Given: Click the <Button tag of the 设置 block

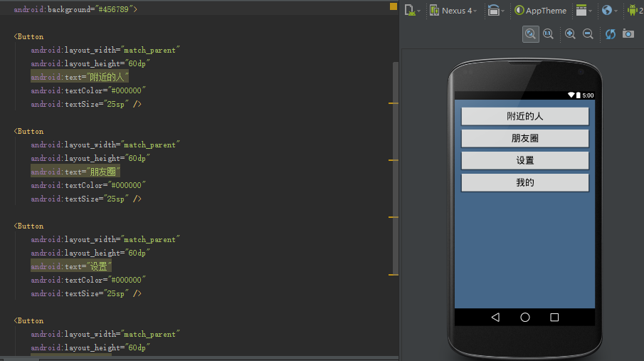Looking at the screenshot, I should point(28,226).
